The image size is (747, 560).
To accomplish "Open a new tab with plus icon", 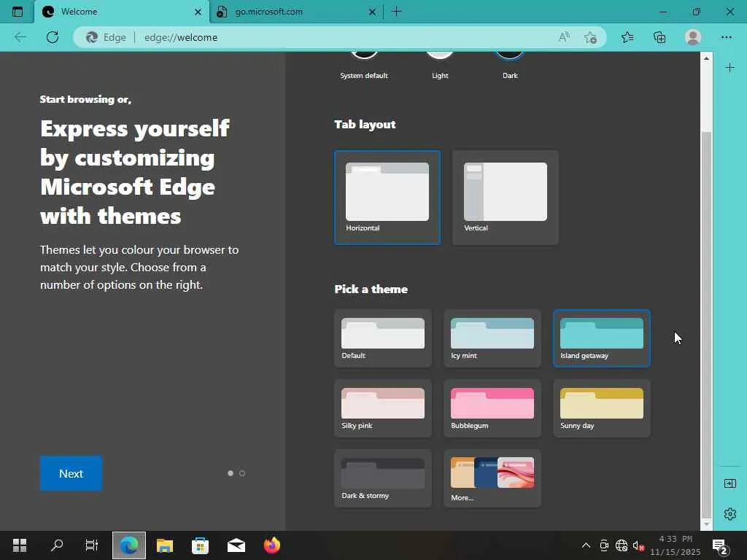I will tap(396, 12).
